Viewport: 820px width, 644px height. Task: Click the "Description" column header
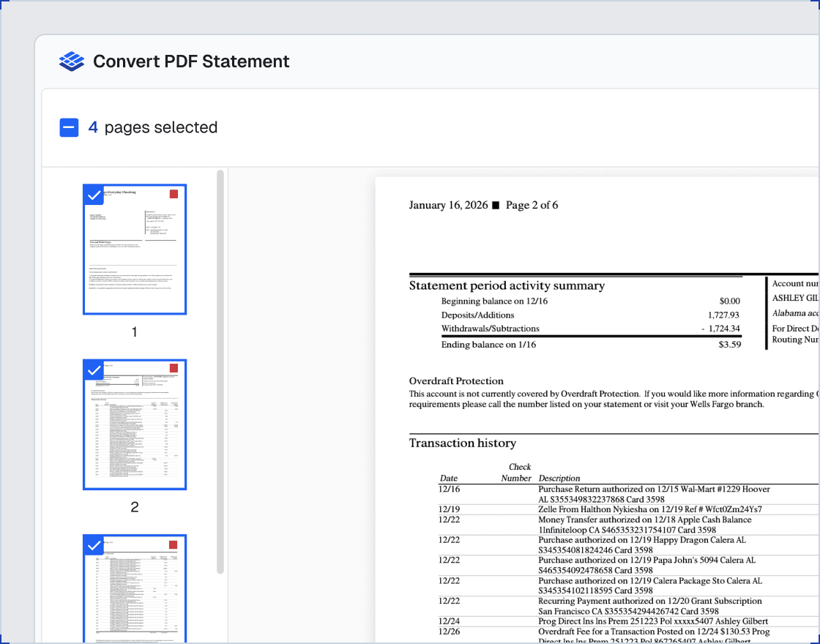click(559, 479)
